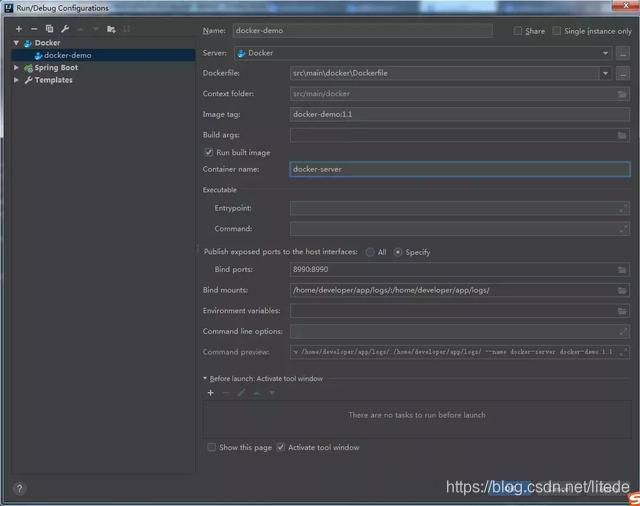Viewport: 640px width, 506px height.
Task: Open the Server dropdown list
Action: pos(605,53)
